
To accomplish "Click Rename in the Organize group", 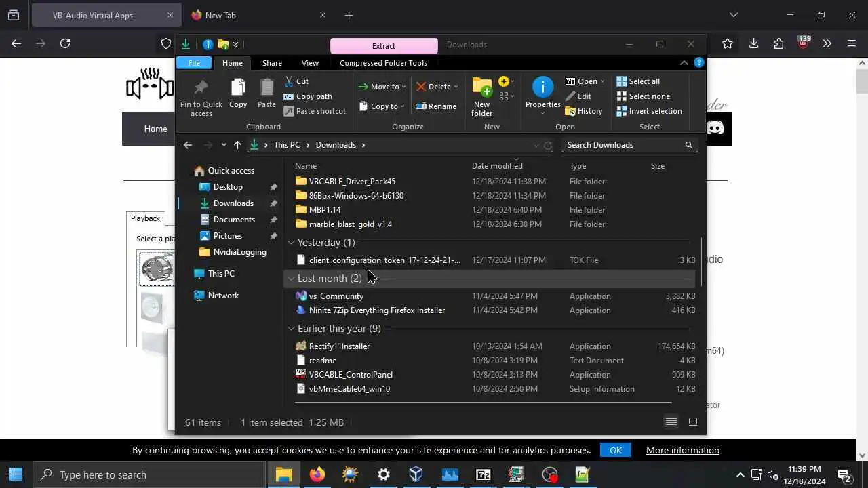I will coord(436,106).
